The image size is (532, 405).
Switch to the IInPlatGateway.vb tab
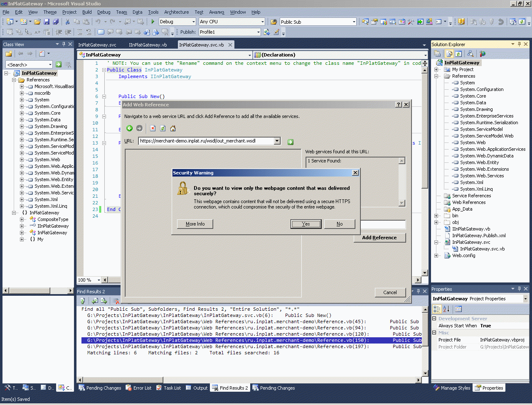148,44
